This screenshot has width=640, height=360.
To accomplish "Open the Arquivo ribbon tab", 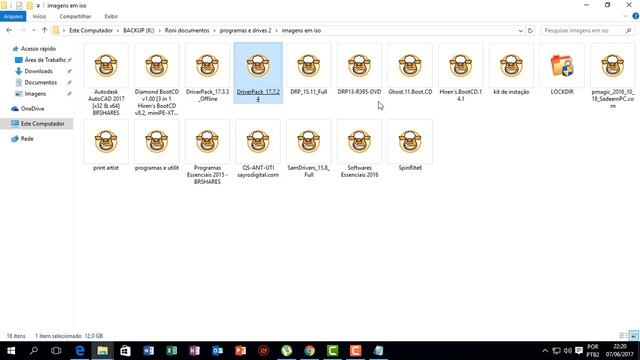I will pyautogui.click(x=13, y=16).
